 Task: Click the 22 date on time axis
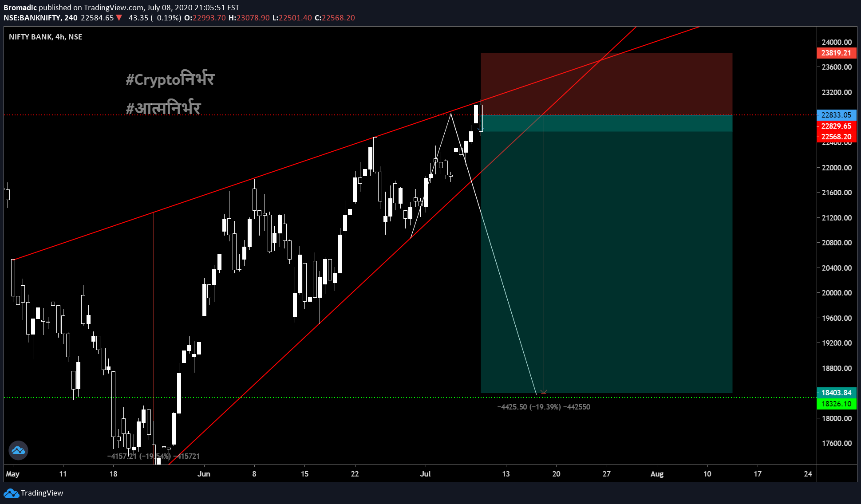pyautogui.click(x=355, y=474)
